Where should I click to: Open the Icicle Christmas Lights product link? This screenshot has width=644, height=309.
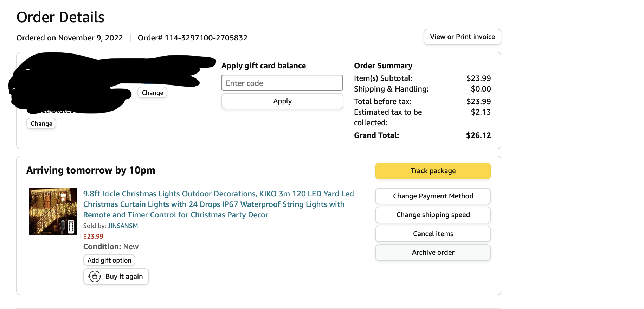pos(218,204)
